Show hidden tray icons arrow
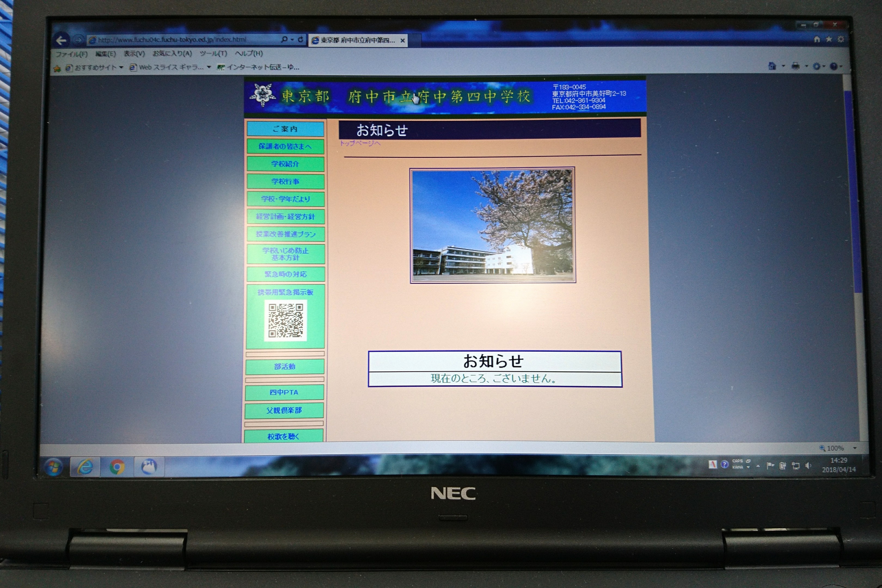Screen dimensions: 882x588 point(758,466)
